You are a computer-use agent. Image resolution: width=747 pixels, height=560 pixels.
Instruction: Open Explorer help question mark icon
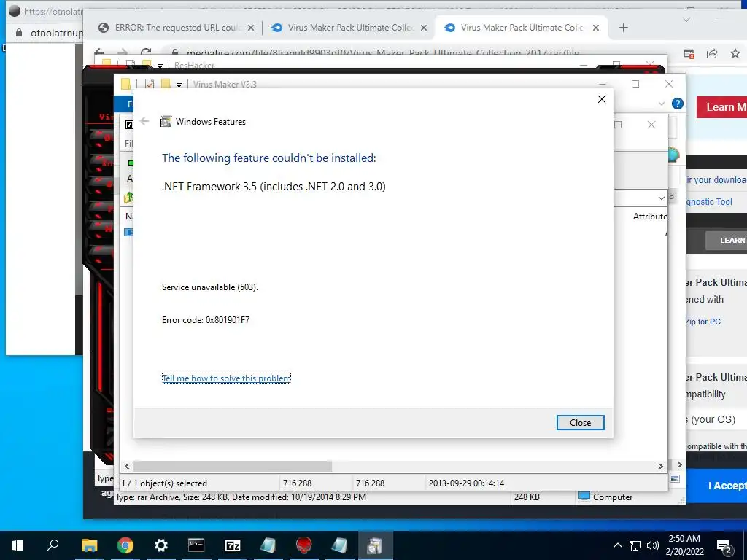tap(677, 104)
